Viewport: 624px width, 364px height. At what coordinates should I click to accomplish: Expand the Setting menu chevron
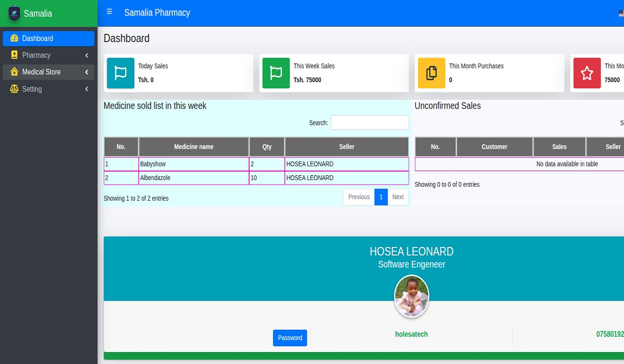coord(86,89)
